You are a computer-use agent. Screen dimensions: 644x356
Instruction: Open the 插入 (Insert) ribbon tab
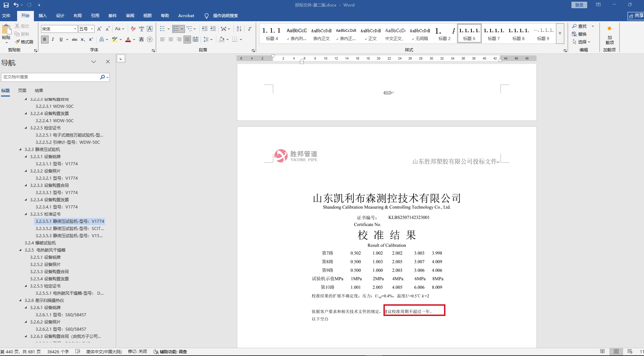click(x=42, y=16)
